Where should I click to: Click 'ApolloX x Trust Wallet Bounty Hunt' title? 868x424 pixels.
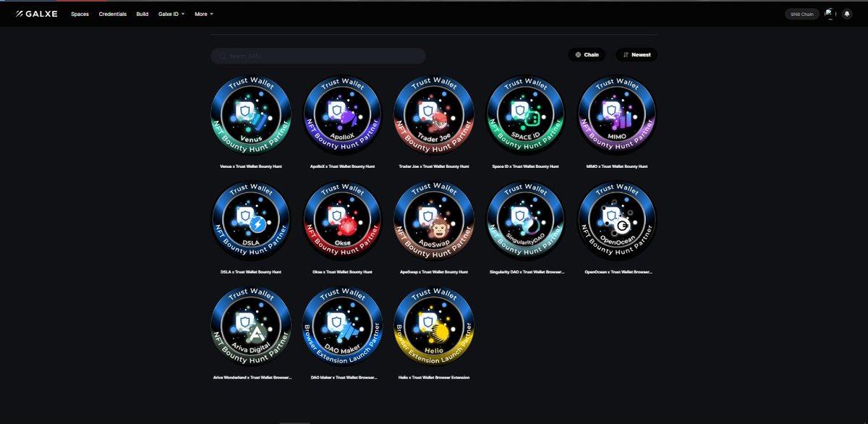(343, 166)
